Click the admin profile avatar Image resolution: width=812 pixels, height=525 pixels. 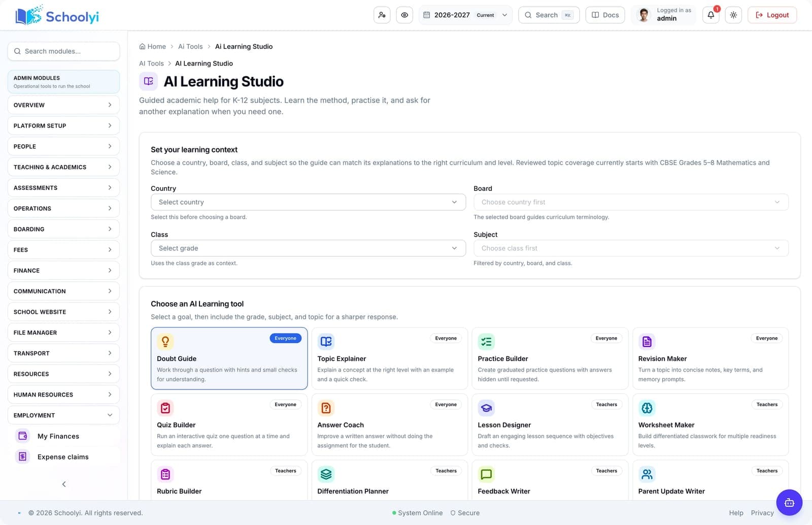[644, 15]
